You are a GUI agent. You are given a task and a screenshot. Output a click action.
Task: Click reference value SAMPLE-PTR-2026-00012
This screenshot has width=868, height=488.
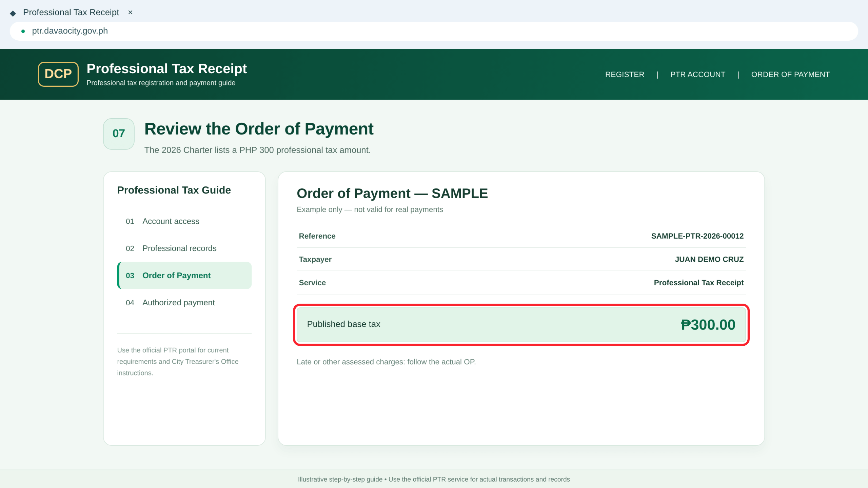coord(697,236)
